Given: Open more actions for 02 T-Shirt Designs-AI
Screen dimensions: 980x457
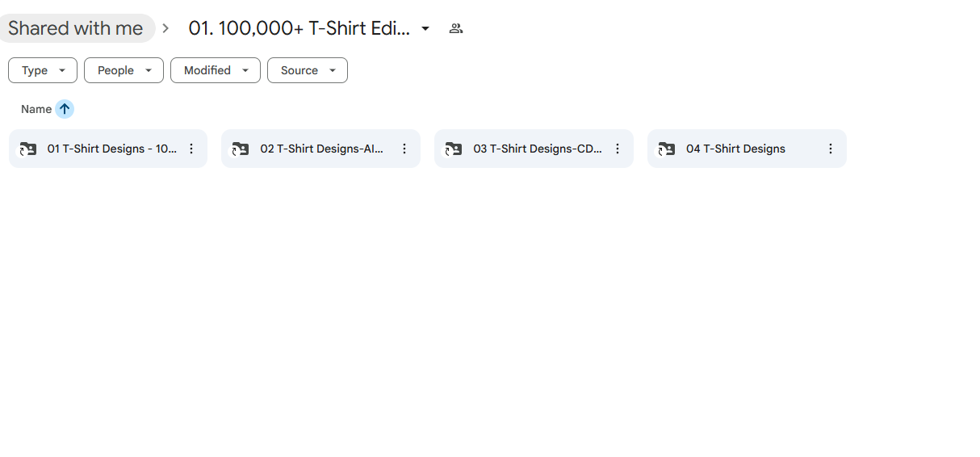Looking at the screenshot, I should 404,149.
